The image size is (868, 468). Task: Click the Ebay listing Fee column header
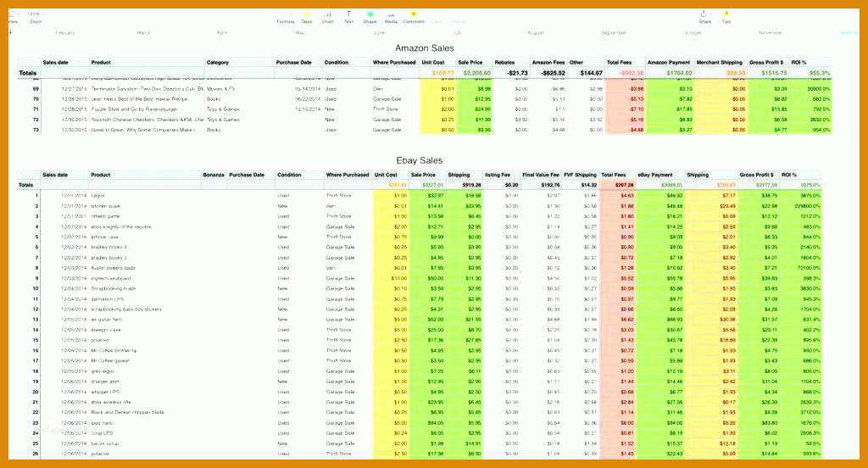click(x=498, y=175)
